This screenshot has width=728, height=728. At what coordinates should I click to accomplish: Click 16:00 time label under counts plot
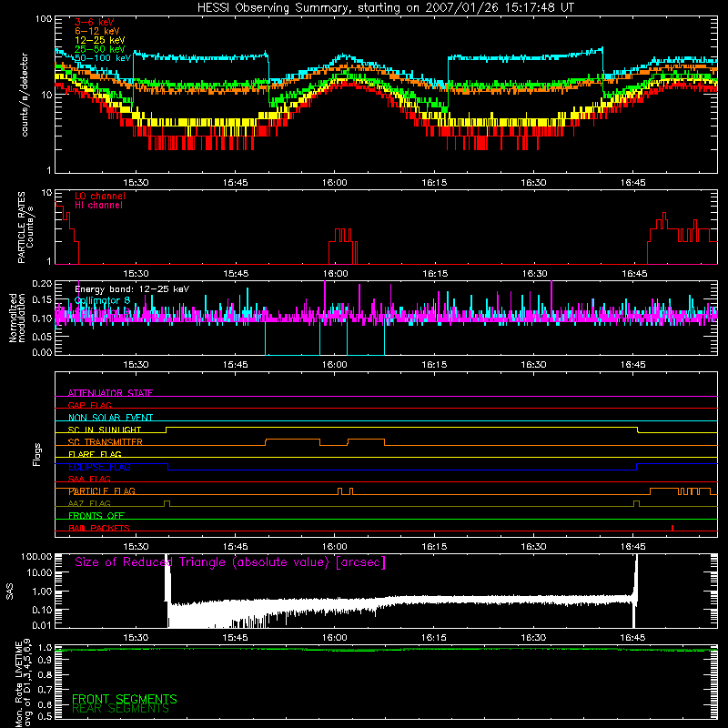[x=335, y=183]
